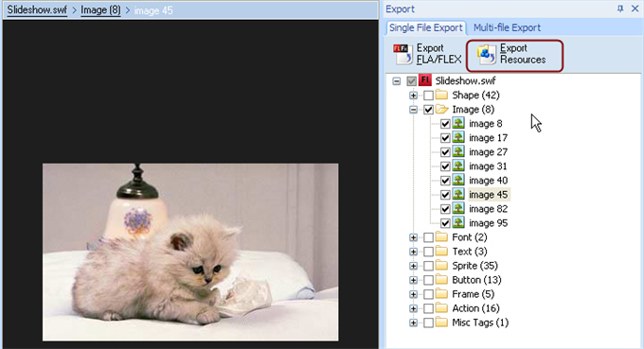Check the Button (13) checkbox
644x349 pixels.
pyautogui.click(x=428, y=280)
